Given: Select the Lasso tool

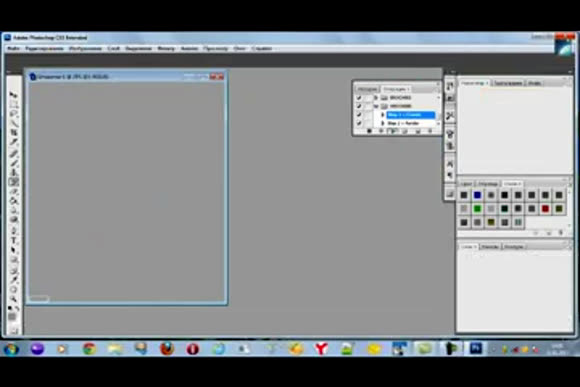Looking at the screenshot, I should point(14,114).
